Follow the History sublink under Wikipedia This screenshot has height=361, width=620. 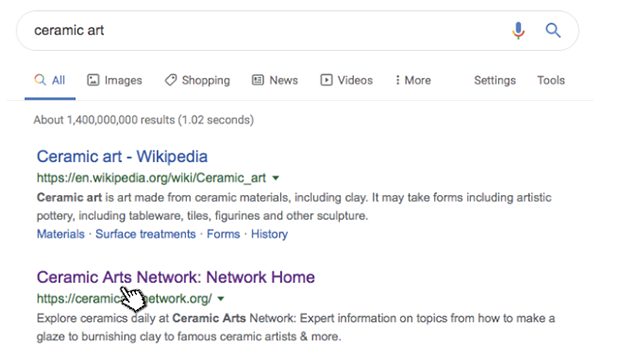click(269, 234)
